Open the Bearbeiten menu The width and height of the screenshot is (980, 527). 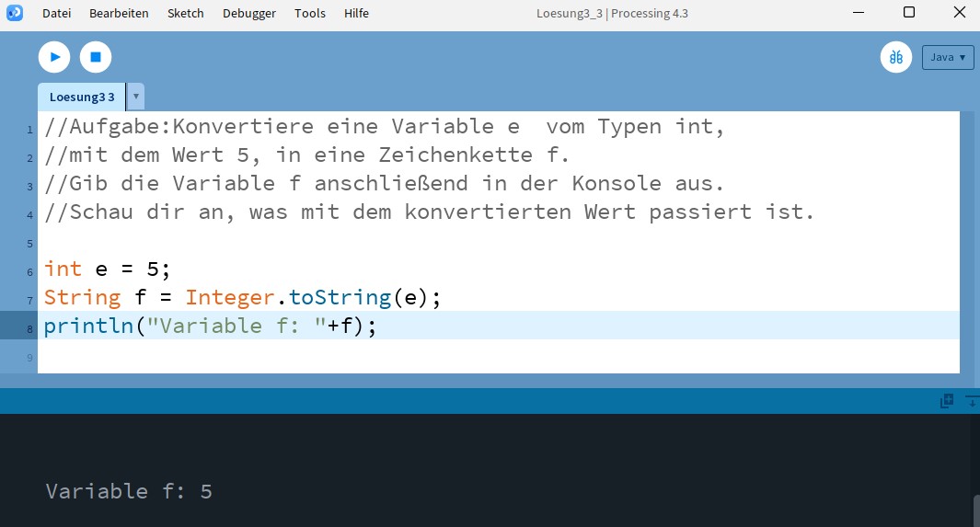[119, 13]
